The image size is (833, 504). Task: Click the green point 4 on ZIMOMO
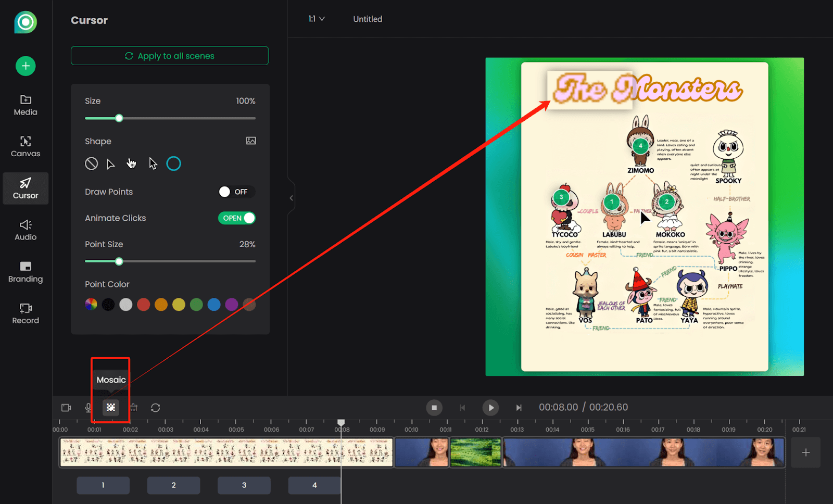point(640,146)
